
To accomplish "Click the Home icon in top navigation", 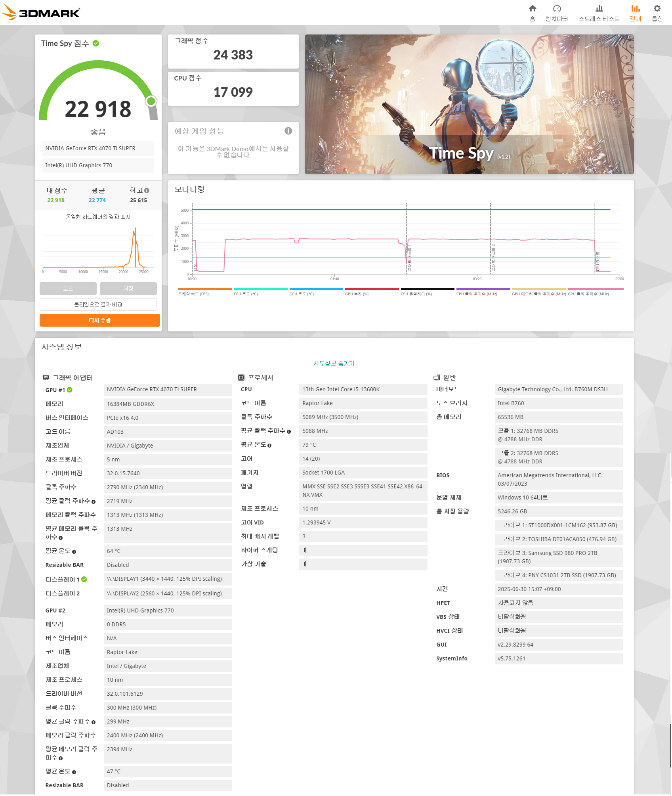I will click(533, 9).
